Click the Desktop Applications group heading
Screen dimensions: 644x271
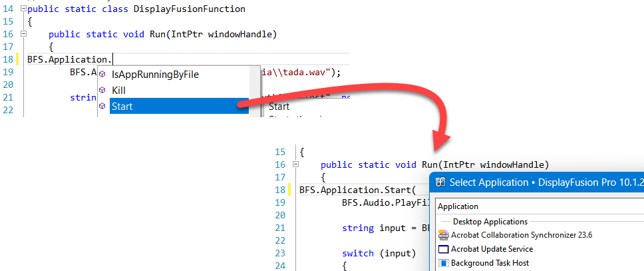(x=490, y=221)
